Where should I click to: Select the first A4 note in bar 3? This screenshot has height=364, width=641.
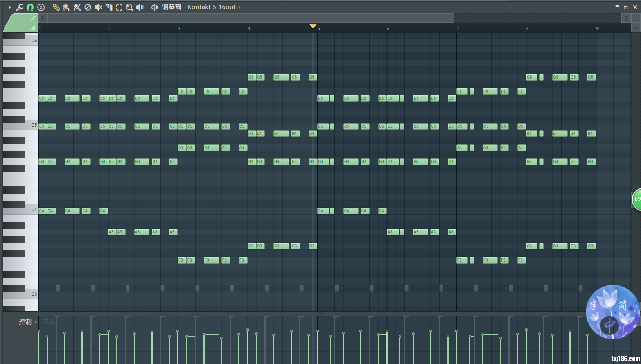(181, 147)
